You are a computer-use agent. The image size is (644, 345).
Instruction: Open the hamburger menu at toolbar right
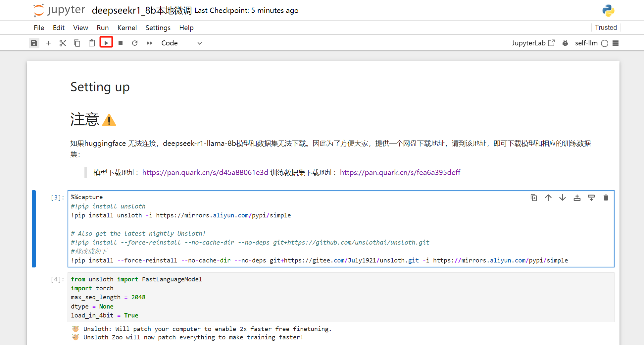(616, 43)
